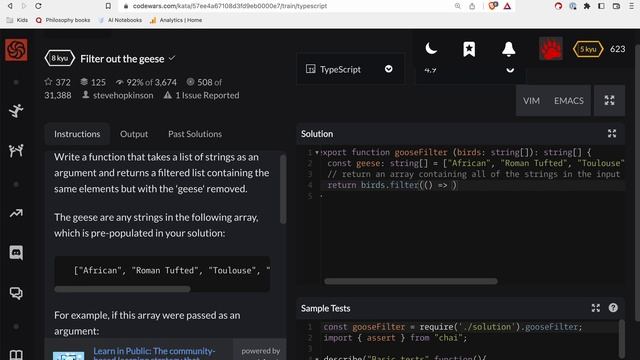Screen dimensions: 640x360
Task: Open the docs book icon in sidebar
Action: coord(16,354)
